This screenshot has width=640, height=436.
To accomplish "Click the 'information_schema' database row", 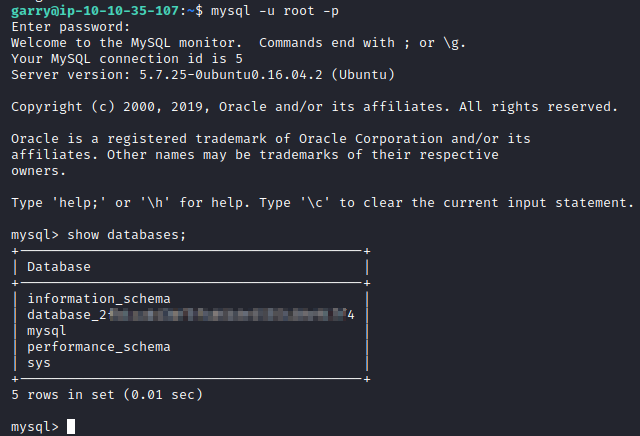I will coord(99,299).
